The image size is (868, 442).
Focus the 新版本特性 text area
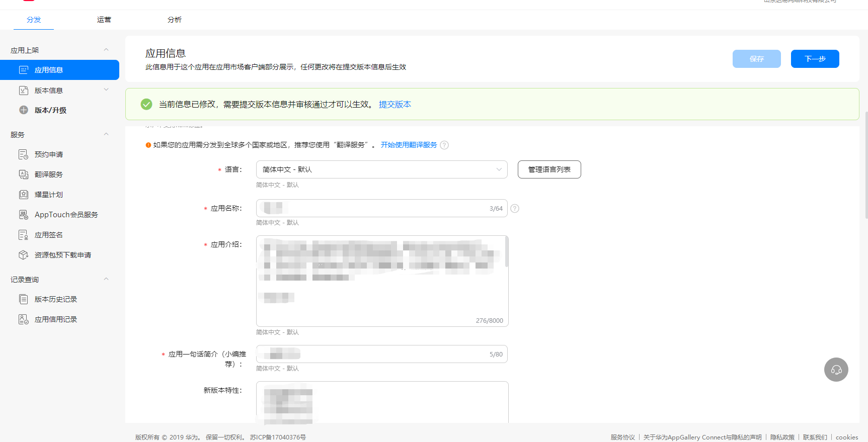click(x=382, y=402)
